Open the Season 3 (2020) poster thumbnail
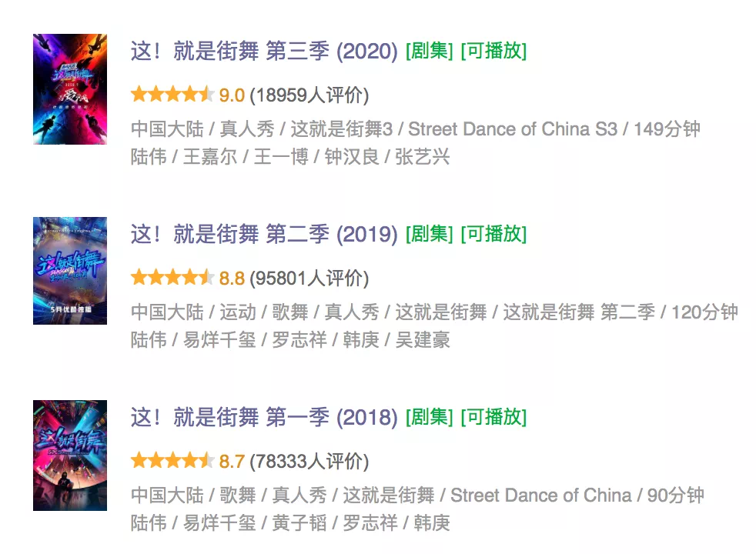The image size is (756, 554). coord(70,89)
